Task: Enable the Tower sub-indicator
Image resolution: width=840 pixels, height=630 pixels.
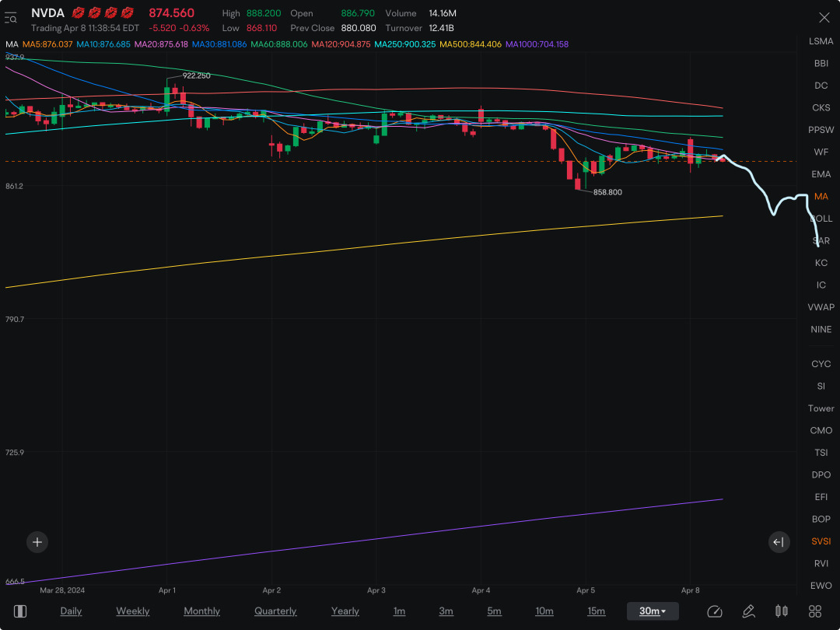Action: click(x=821, y=408)
